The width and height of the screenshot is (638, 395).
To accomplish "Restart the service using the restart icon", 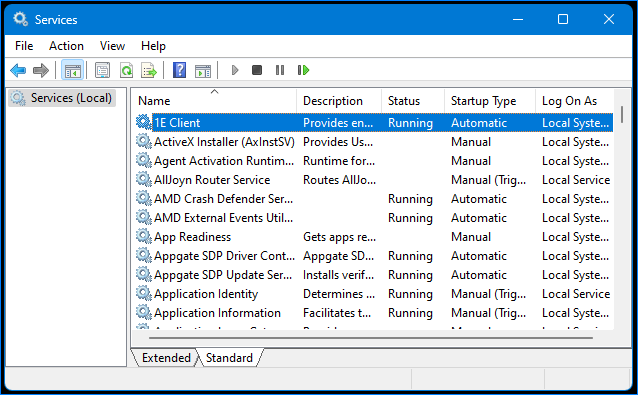I will click(303, 70).
